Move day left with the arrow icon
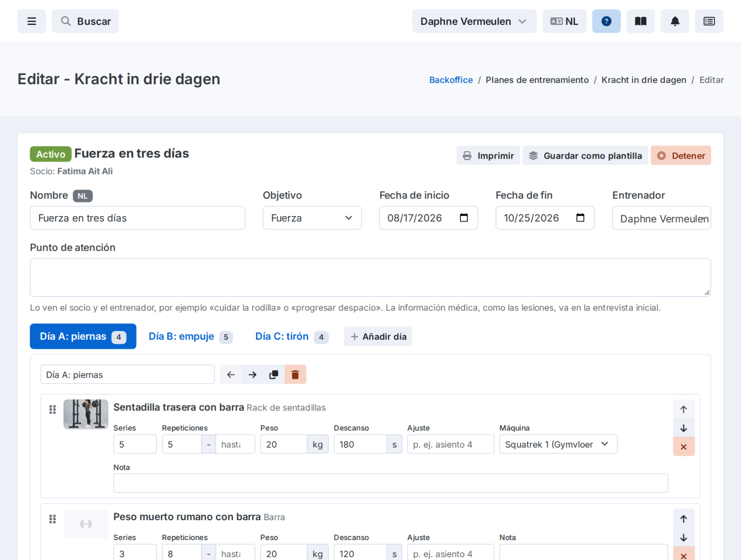The height and width of the screenshot is (560, 741). coord(231,374)
